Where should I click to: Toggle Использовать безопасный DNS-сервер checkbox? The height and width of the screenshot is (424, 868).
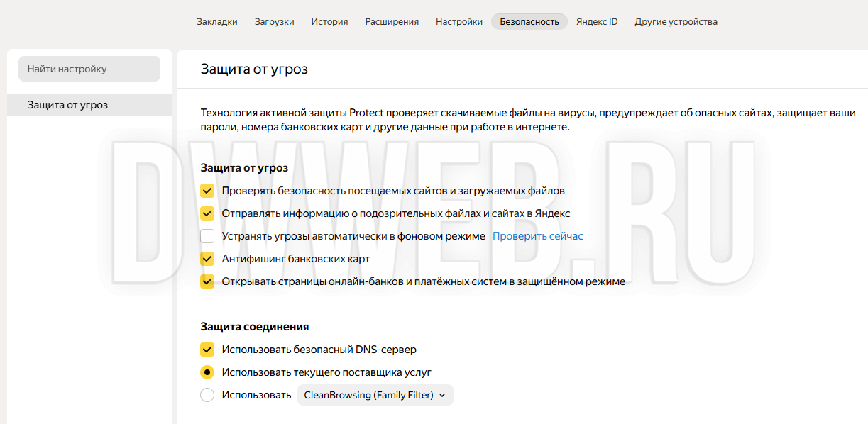tap(207, 350)
